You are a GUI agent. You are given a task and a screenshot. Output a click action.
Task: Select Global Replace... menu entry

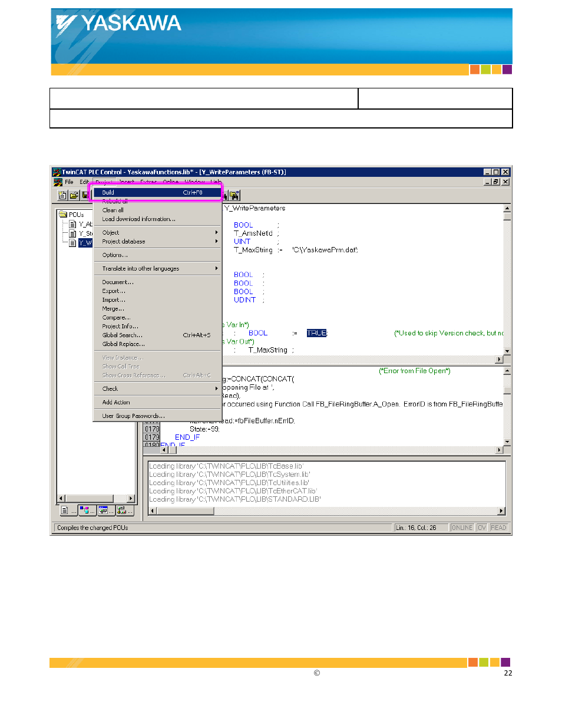coord(157,344)
